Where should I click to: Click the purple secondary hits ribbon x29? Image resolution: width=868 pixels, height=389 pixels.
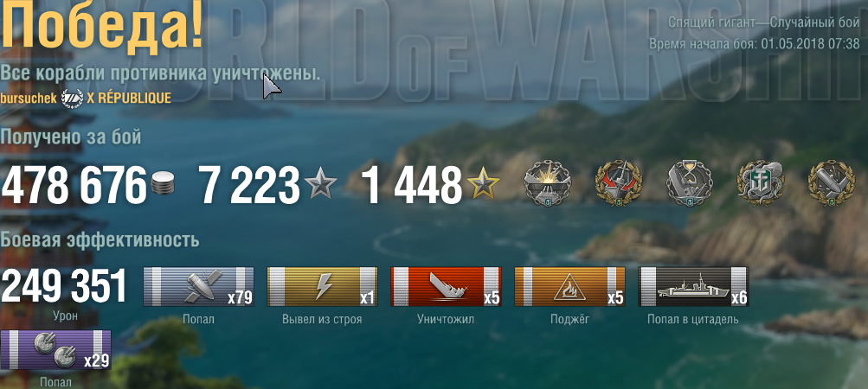pos(56,350)
